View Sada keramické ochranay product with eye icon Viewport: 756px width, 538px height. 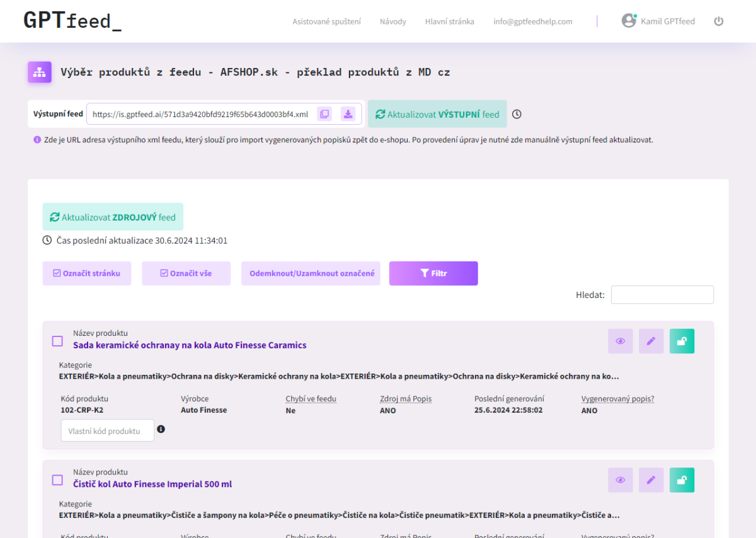tap(621, 341)
